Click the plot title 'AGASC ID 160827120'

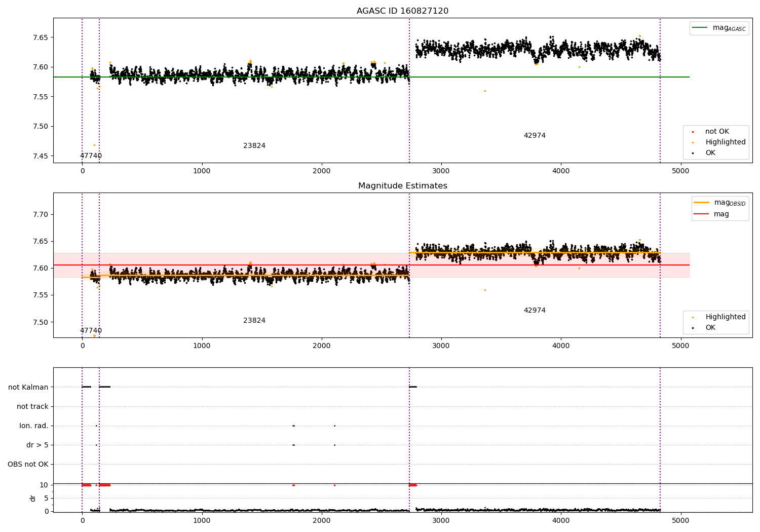pos(402,11)
